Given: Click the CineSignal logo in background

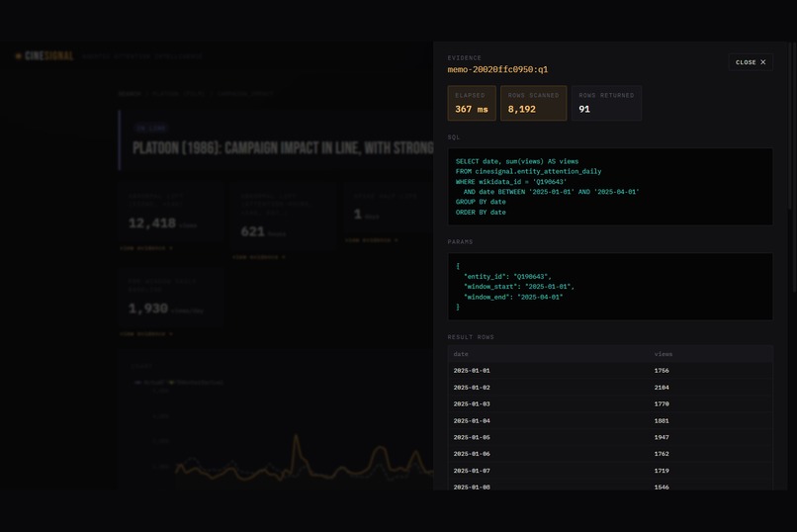Looking at the screenshot, I should (x=44, y=56).
